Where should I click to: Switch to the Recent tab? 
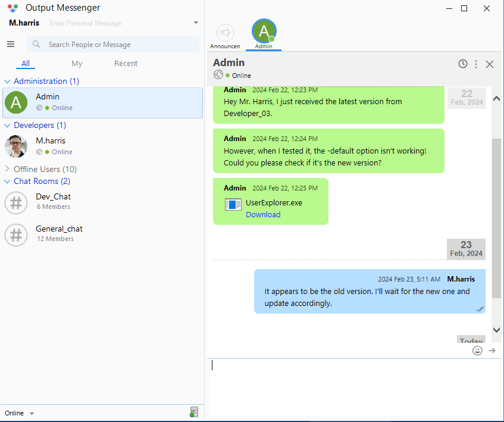[126, 64]
